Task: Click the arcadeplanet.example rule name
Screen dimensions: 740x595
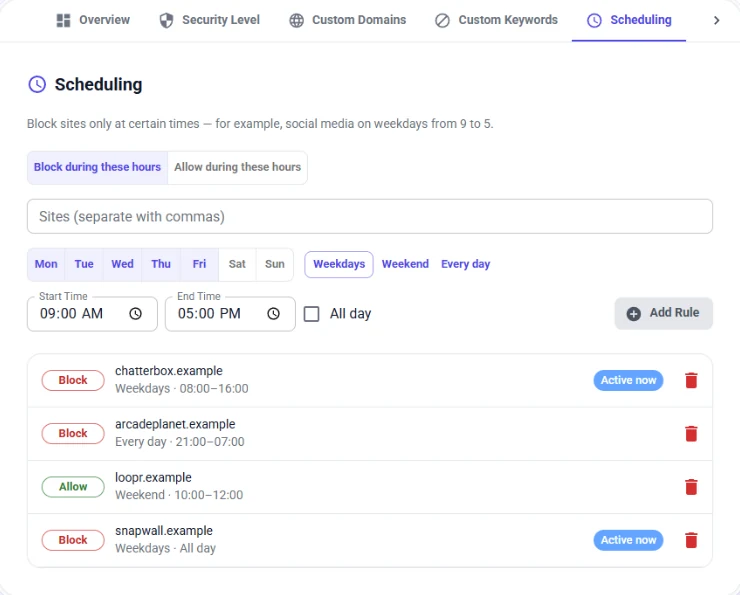Action: 175,425
